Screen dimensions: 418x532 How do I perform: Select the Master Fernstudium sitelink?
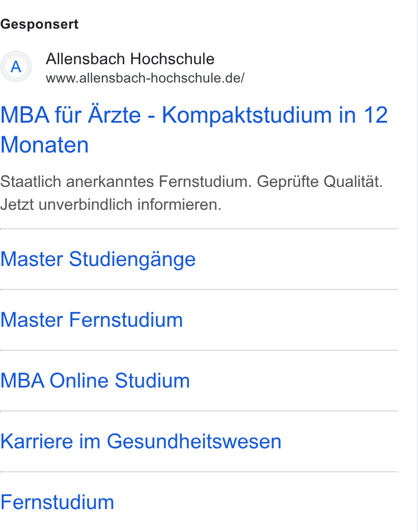[92, 320]
